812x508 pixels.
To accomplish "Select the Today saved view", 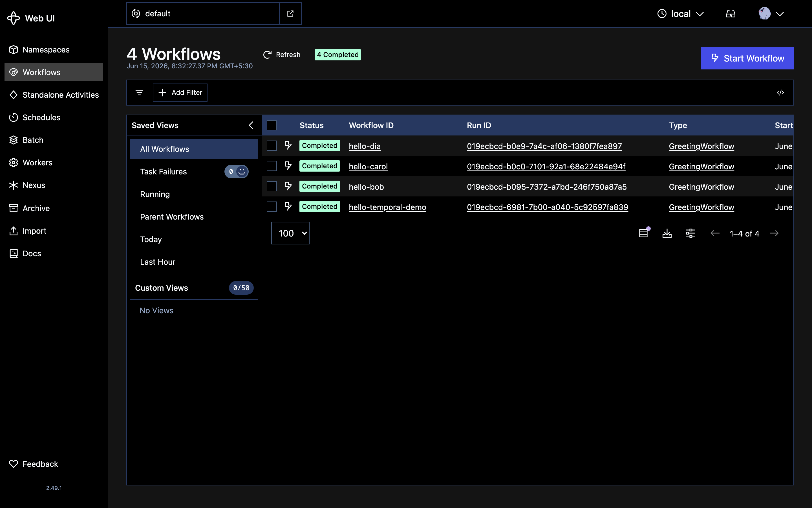I will (194, 239).
